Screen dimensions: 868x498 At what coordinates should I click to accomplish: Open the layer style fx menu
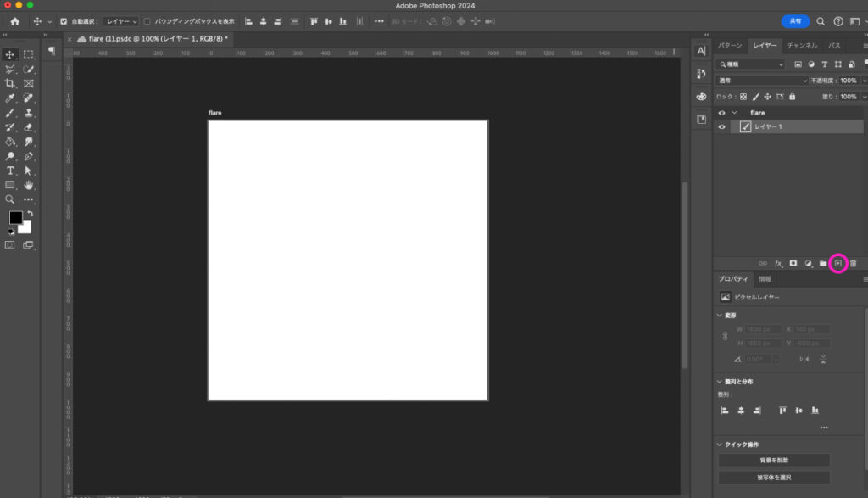(778, 263)
